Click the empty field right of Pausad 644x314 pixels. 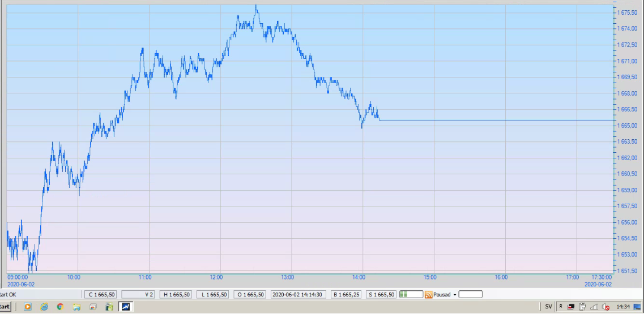click(470, 294)
